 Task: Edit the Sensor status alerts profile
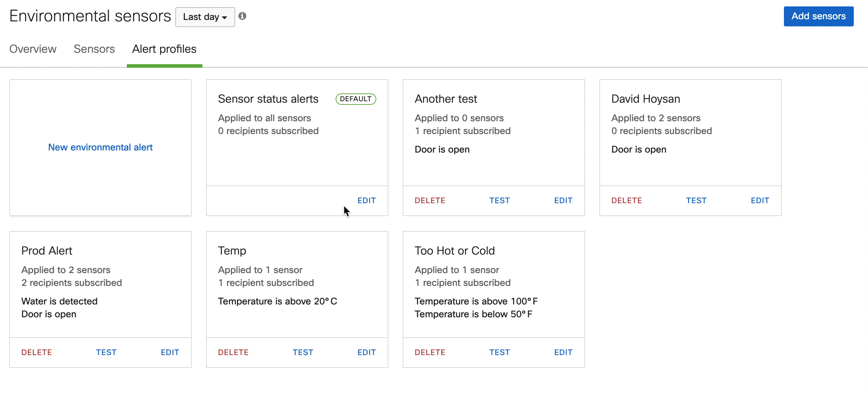tap(367, 200)
